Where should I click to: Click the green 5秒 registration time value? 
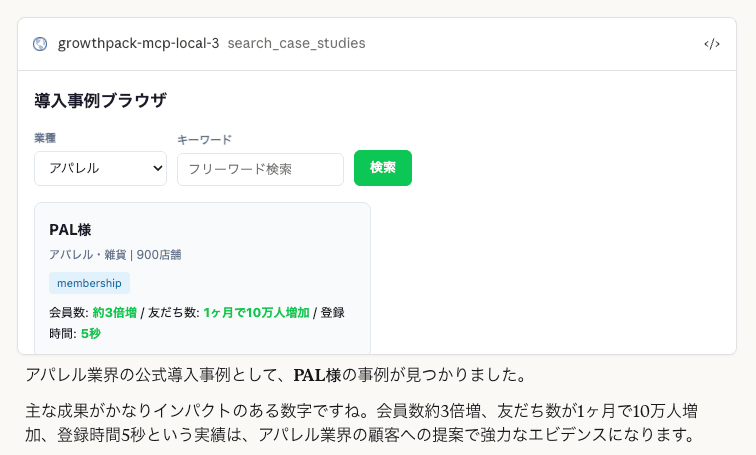click(90, 333)
